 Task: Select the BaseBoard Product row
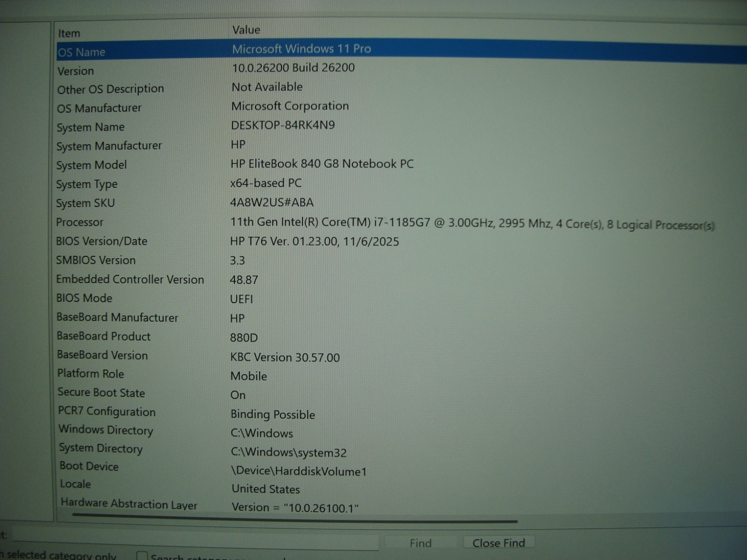[401, 337]
